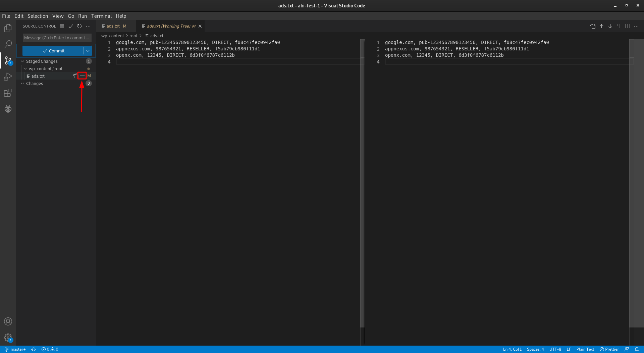Click Open File icon on staged ads.txt row
This screenshot has height=353, width=644.
pos(75,76)
